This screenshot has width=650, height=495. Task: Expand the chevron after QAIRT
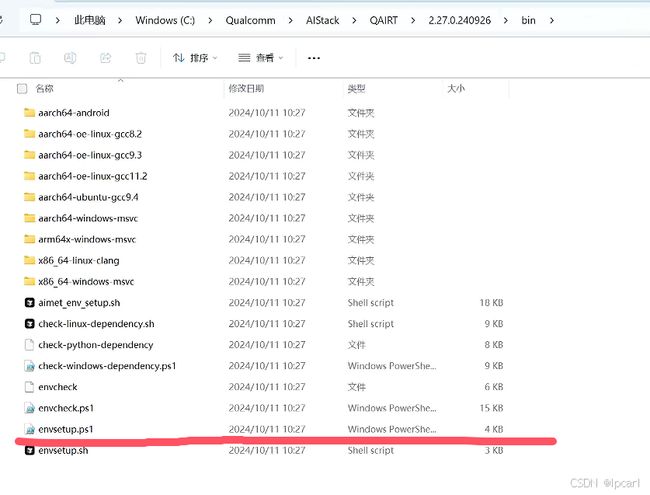pyautogui.click(x=413, y=20)
